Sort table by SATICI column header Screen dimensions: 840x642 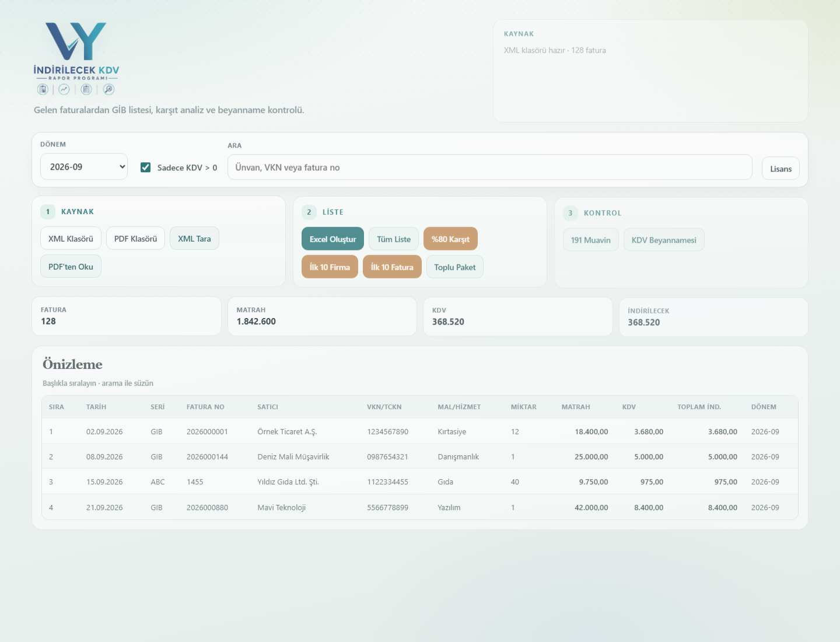tap(268, 407)
